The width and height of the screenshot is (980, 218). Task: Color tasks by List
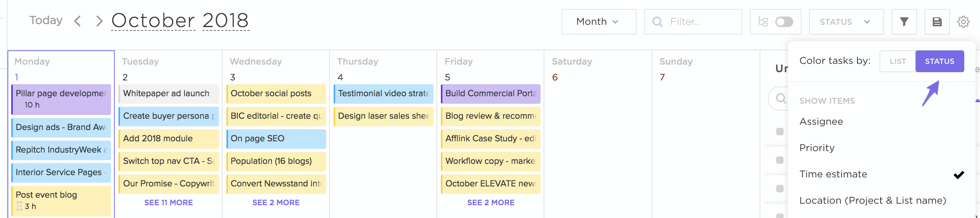click(898, 61)
